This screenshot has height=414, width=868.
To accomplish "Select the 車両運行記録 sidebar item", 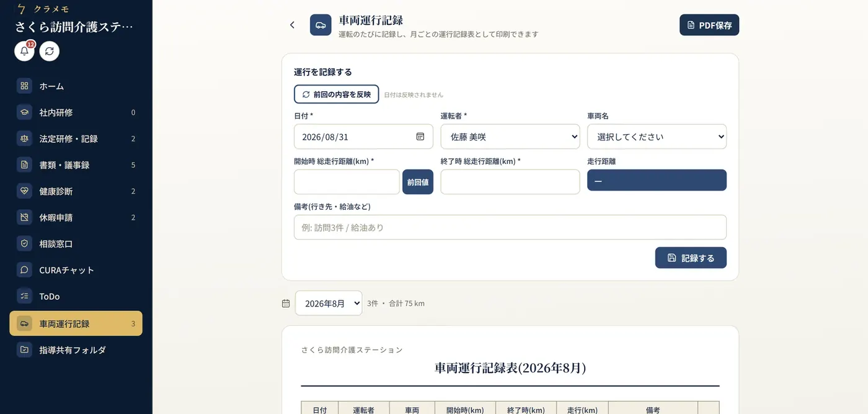I will click(76, 323).
